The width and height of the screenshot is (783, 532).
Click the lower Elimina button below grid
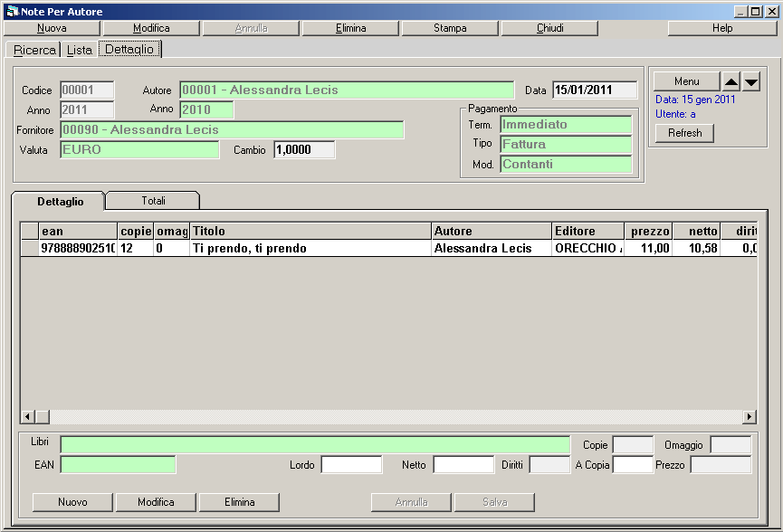239,502
